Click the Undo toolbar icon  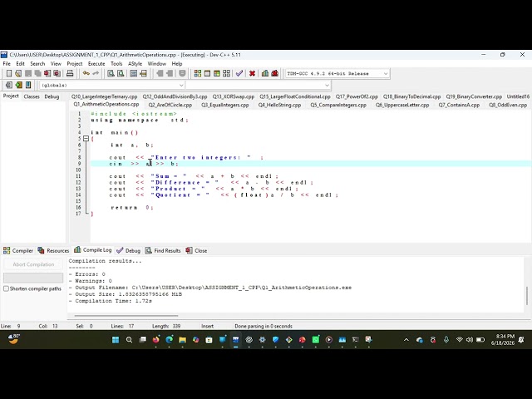coord(86,73)
